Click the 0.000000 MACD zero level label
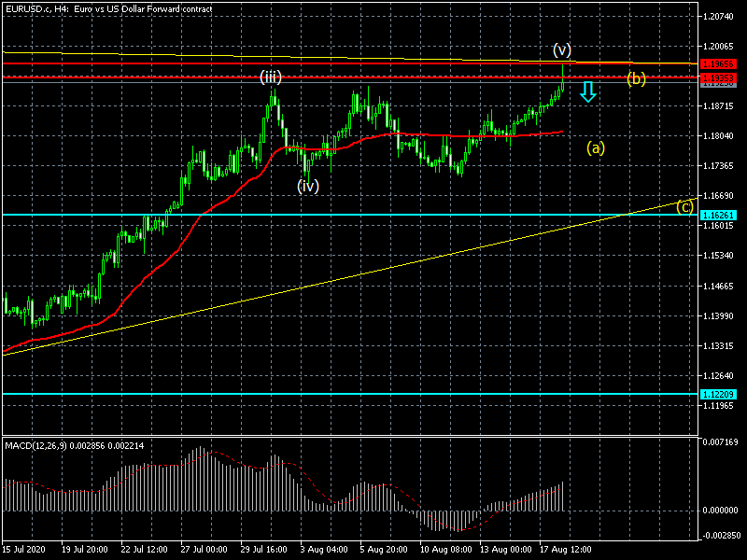 (719, 511)
